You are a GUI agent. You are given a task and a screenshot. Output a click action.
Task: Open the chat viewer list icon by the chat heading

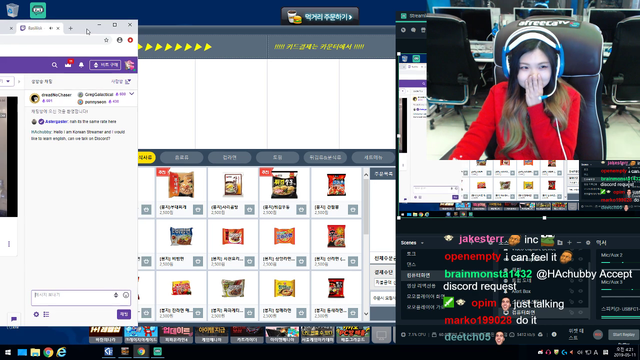(x=128, y=82)
